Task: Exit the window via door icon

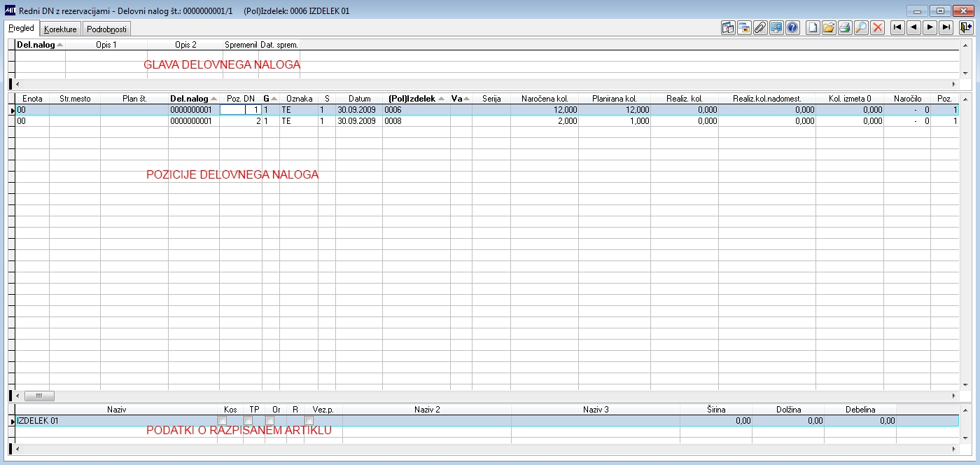Action: [x=966, y=28]
